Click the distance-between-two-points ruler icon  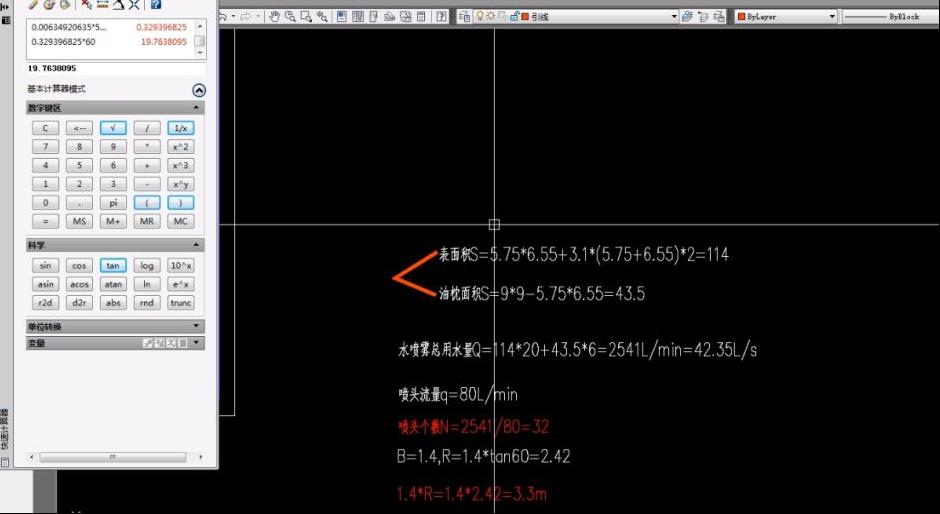point(102,4)
